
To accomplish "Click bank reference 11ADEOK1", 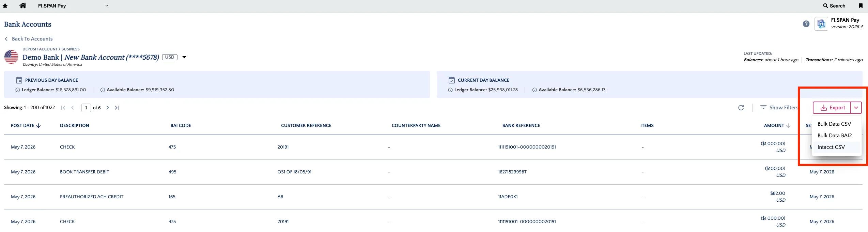I will click(508, 197).
